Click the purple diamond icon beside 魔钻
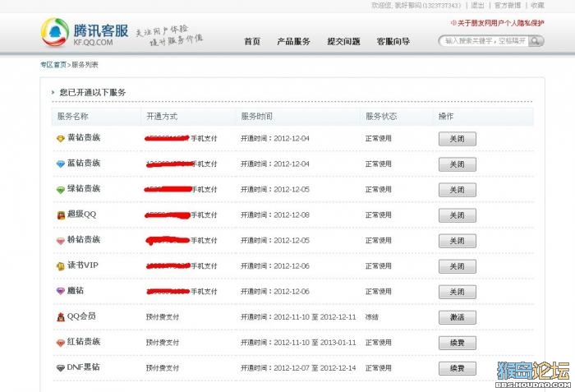575x392 pixels. 61,292
